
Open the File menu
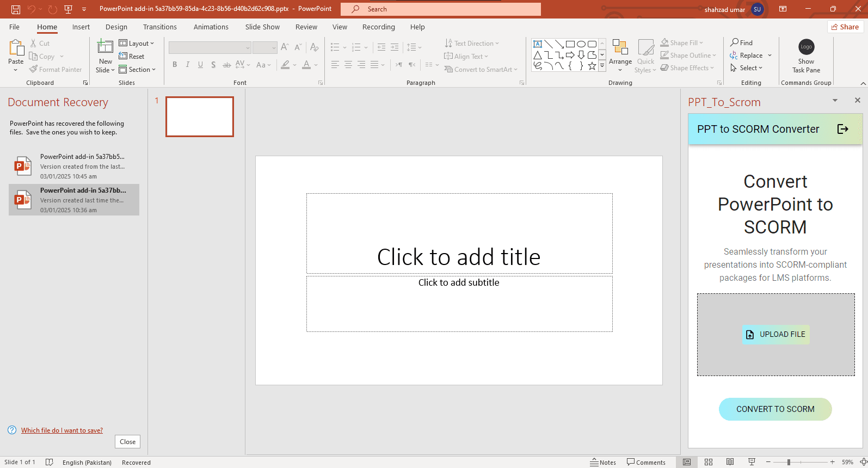click(x=15, y=27)
